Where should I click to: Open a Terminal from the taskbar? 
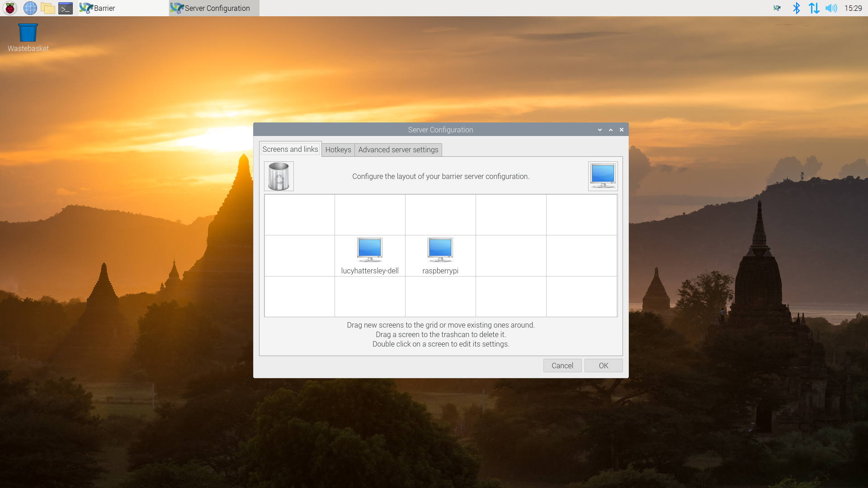click(65, 8)
